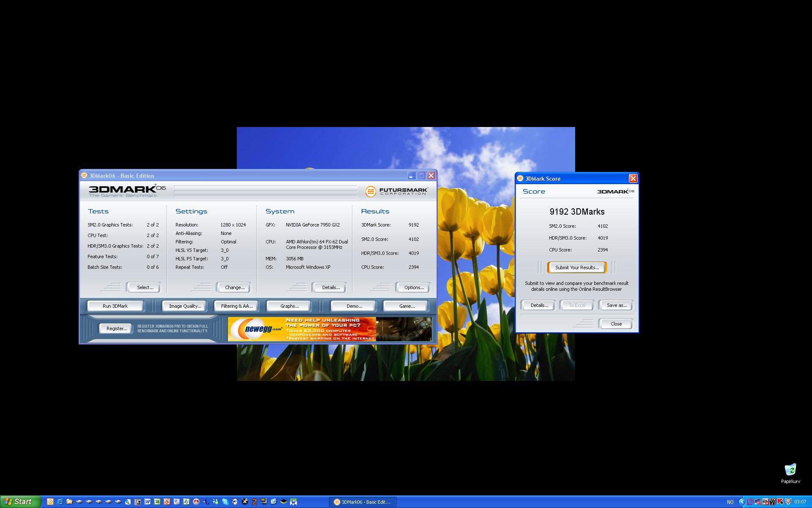
Task: Open Filtering & AA... settings
Action: click(x=237, y=306)
